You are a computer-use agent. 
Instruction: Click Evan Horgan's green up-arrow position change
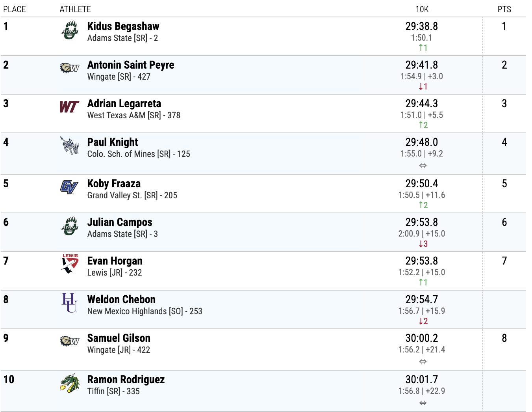[423, 282]
